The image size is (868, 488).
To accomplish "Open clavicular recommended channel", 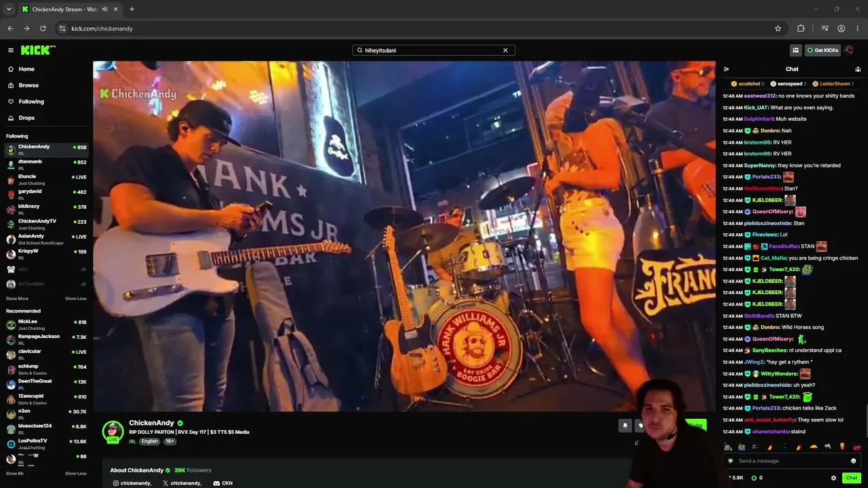I will coord(46,353).
